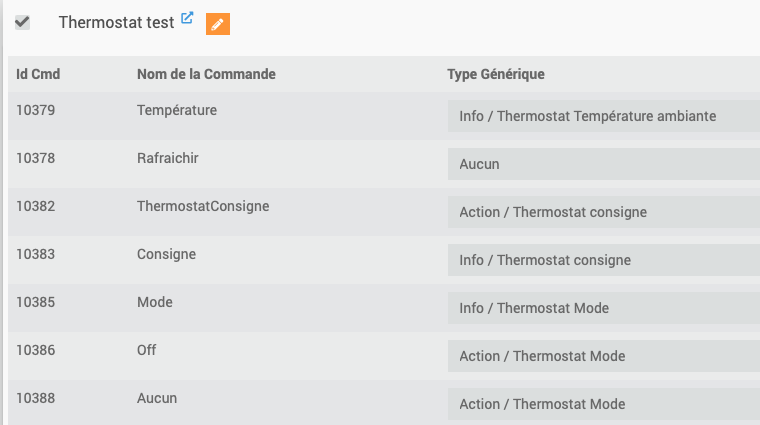This screenshot has height=425, width=760.
Task: Click the Id Cmd column header
Action: coord(38,74)
